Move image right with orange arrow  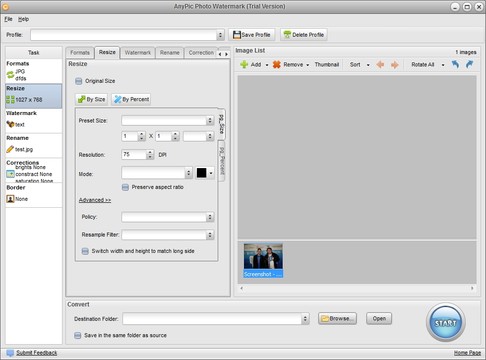(395, 65)
